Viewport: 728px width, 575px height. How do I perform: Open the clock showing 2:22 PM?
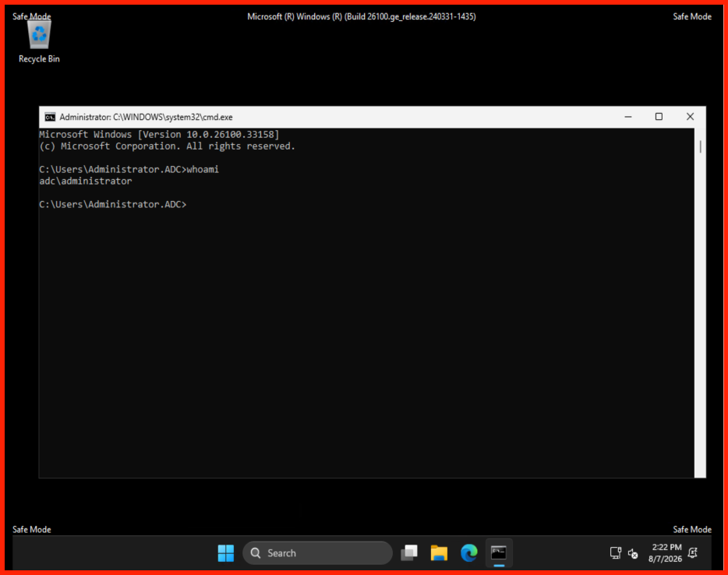[x=666, y=552]
